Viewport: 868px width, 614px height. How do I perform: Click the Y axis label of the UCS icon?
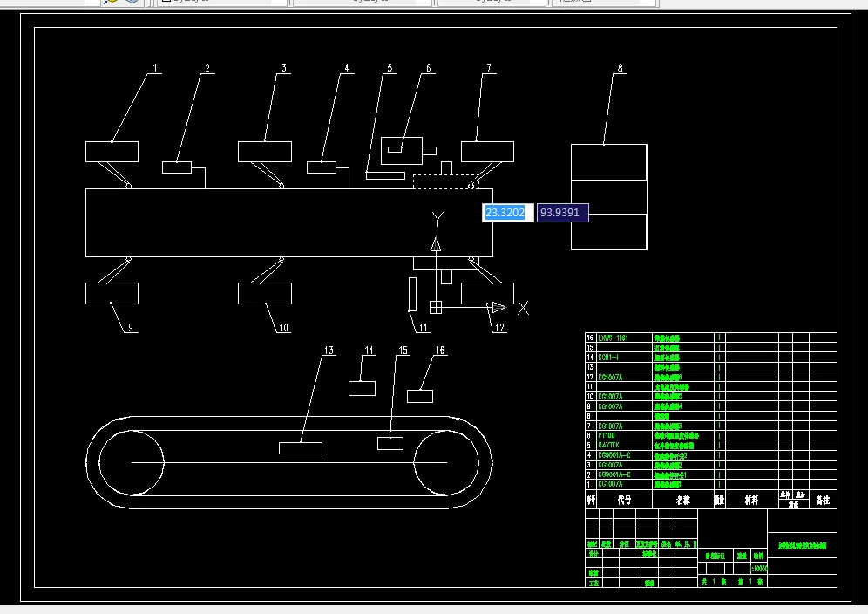coord(437,219)
